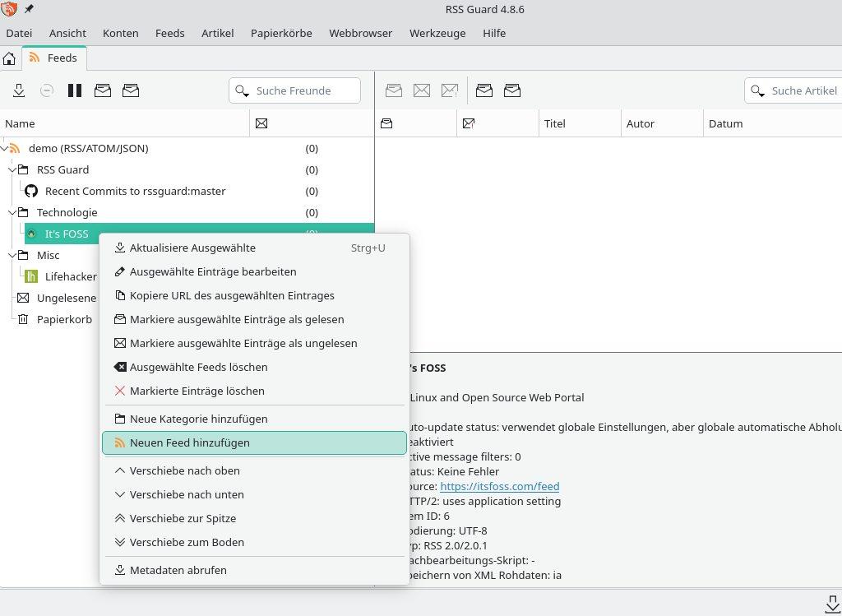The image size is (842, 616).
Task: Collapse the Misc folder
Action: pos(12,255)
